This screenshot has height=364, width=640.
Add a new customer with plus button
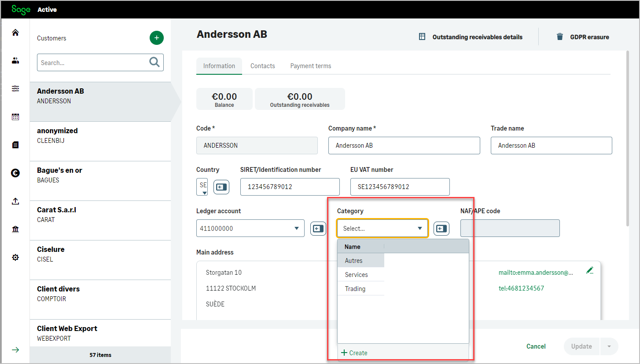coord(157,38)
